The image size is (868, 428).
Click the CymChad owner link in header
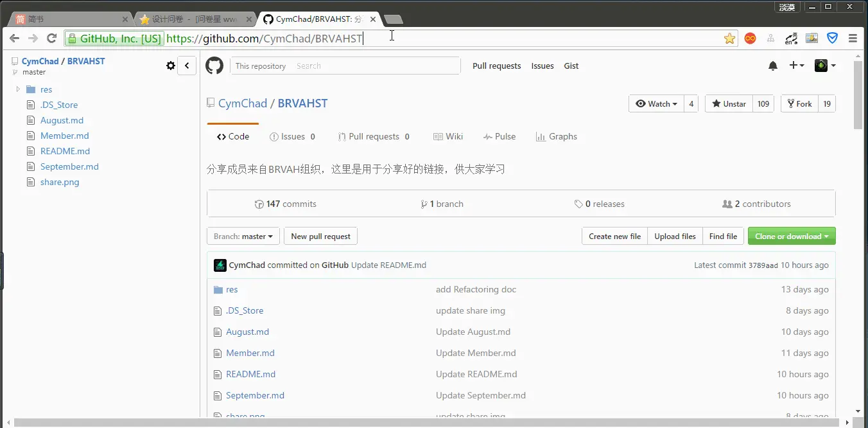click(243, 103)
